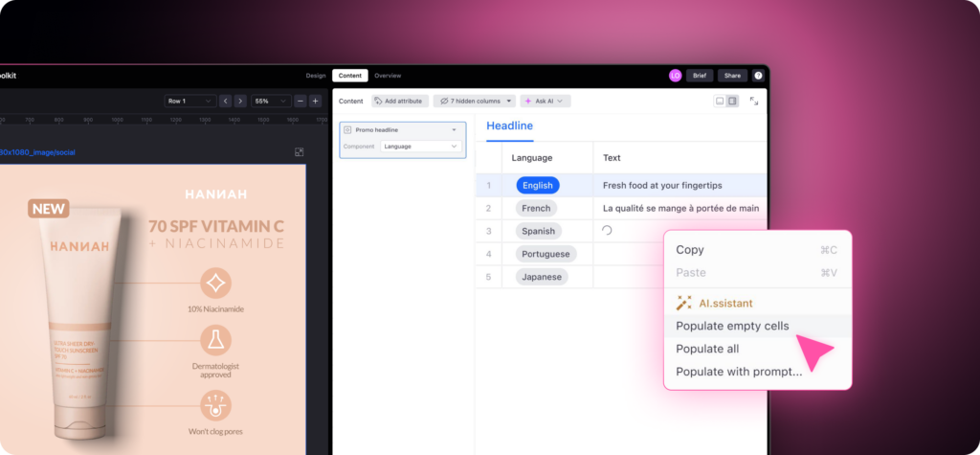Open the help question mark icon
The width and height of the screenshot is (980, 455).
tap(758, 76)
